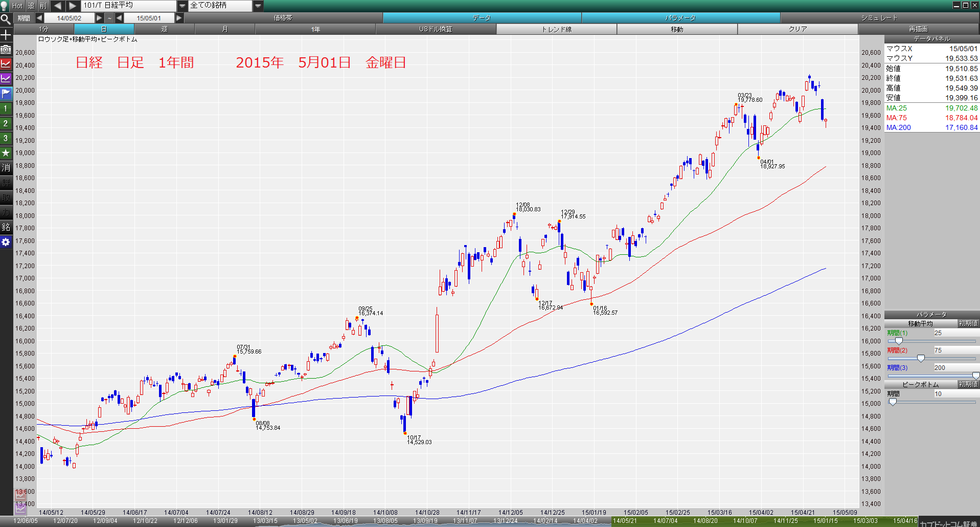Select the 週 weekly timeframe
This screenshot has width=980, height=527.
pyautogui.click(x=165, y=29)
